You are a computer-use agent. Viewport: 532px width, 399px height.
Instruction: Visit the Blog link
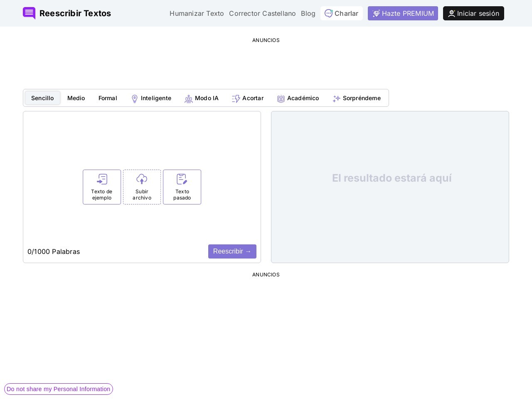point(308,13)
